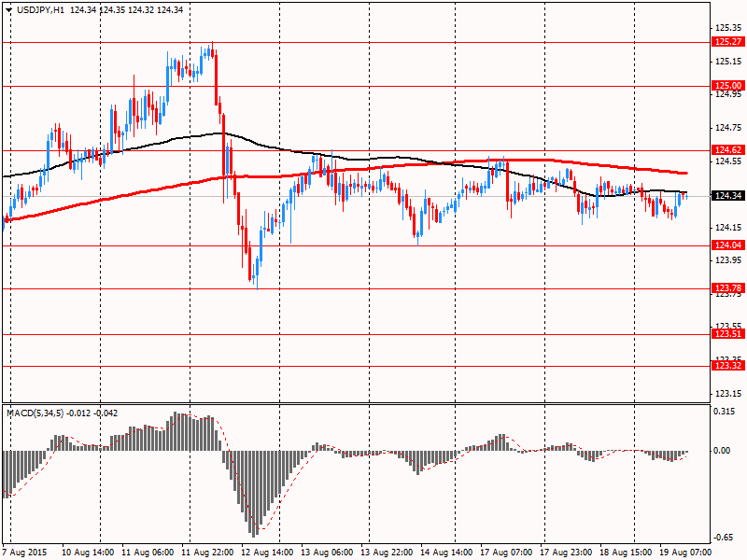Open the chart menu arrow beside USDJPY,H1
The height and width of the screenshot is (560, 747).
(8, 10)
